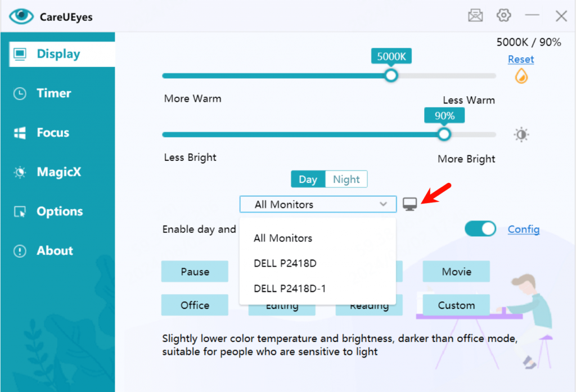This screenshot has height=392, width=576.
Task: Click the brightness sun icon beside slider
Action: [521, 134]
